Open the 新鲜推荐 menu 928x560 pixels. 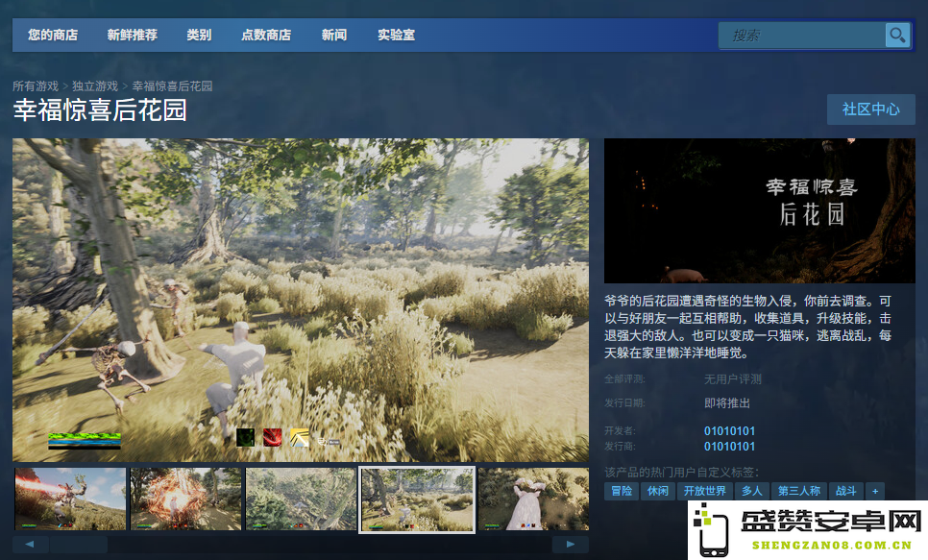132,35
